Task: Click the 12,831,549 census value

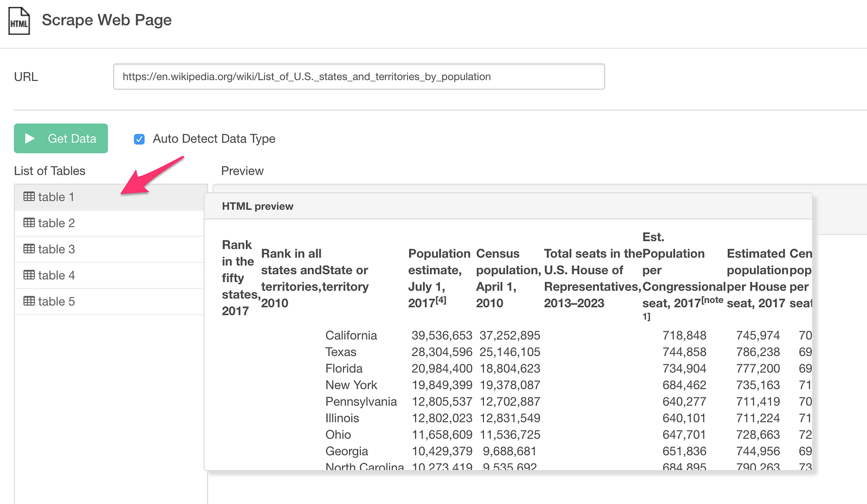Action: click(510, 418)
